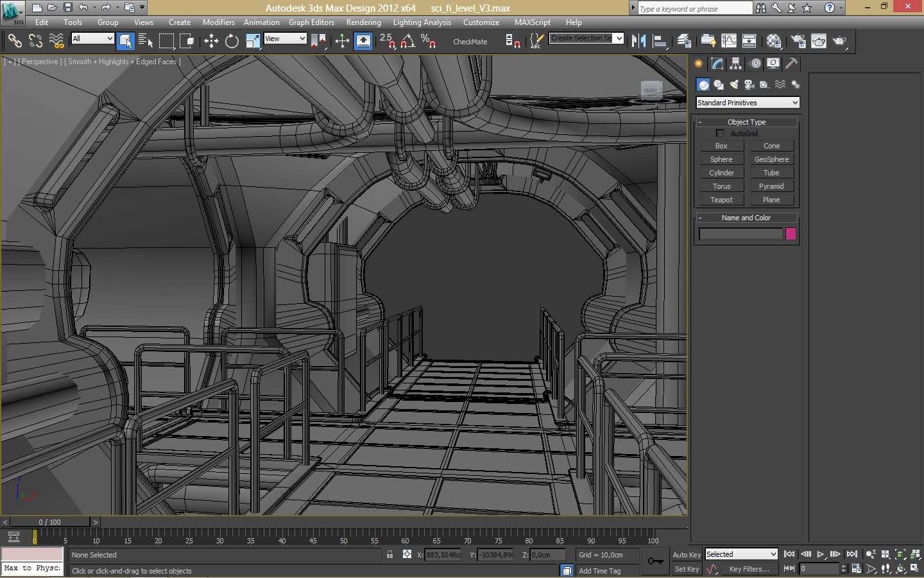
Task: Click the Teapot primitive button
Action: pyautogui.click(x=721, y=200)
